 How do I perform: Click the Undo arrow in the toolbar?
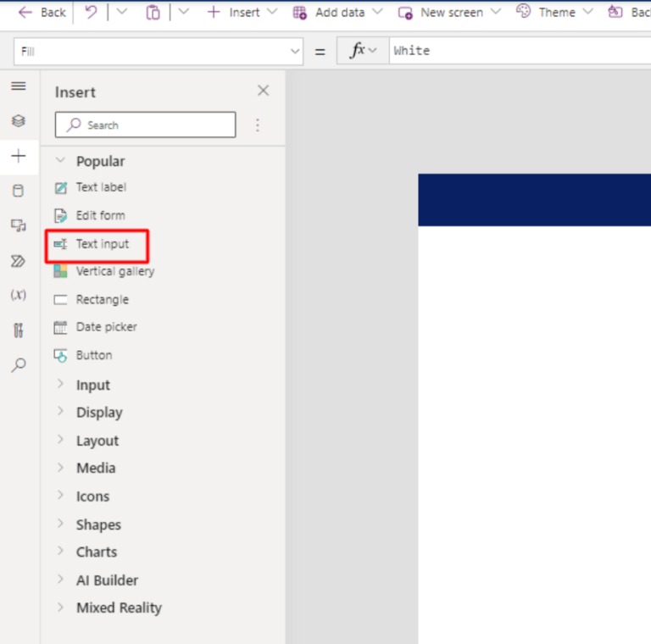tap(92, 12)
